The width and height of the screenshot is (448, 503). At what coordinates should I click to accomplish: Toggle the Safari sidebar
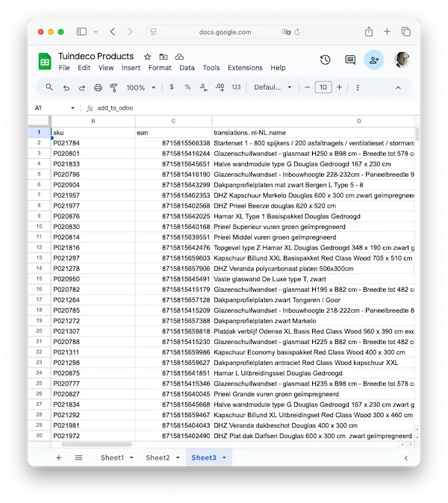click(81, 31)
